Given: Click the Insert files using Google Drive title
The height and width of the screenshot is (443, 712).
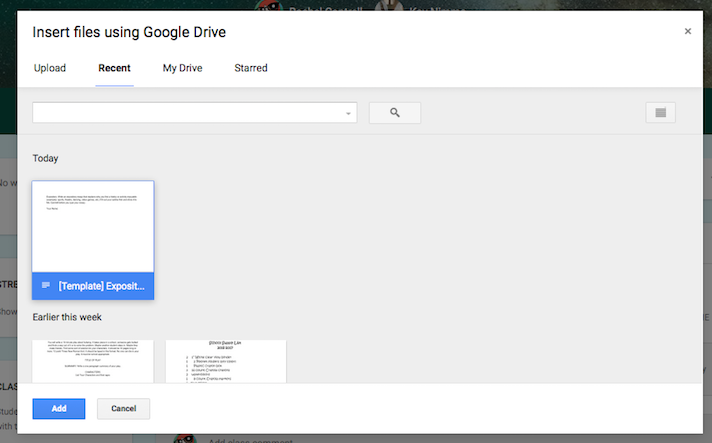Looking at the screenshot, I should pyautogui.click(x=129, y=32).
